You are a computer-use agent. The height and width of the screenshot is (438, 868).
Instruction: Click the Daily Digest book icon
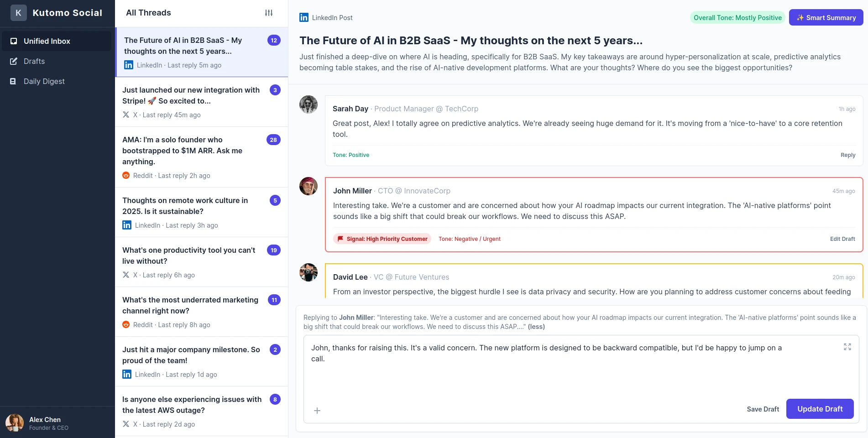14,81
